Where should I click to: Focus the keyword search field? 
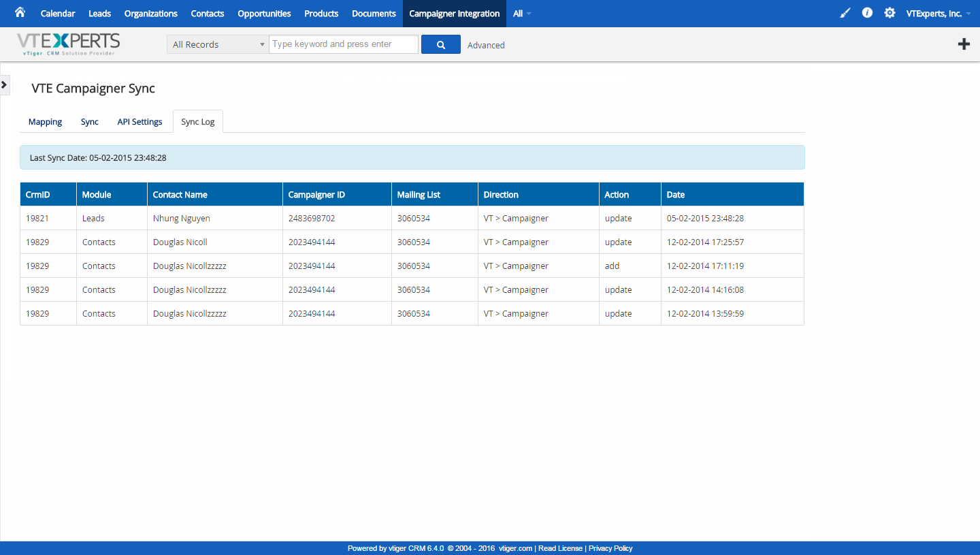(x=344, y=44)
